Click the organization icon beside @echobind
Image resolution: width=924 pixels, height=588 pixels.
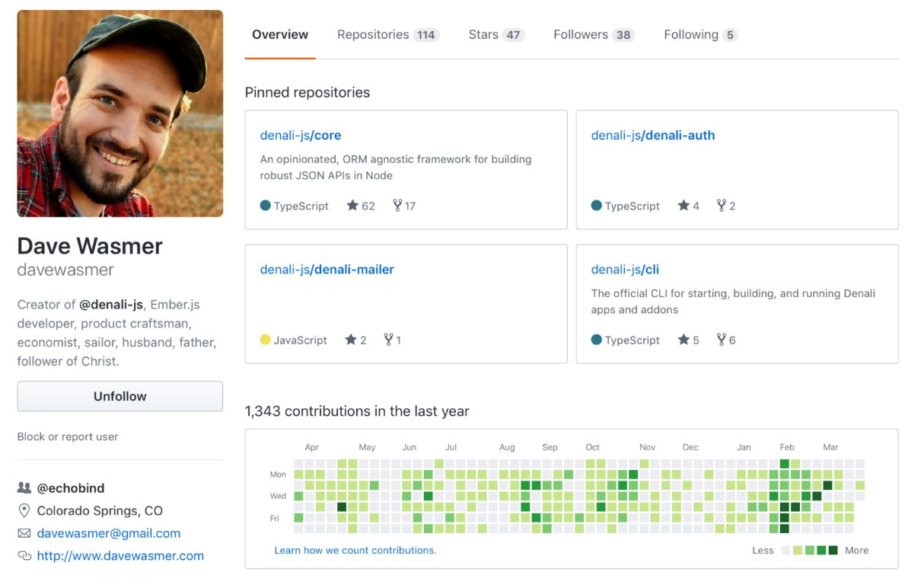24,488
